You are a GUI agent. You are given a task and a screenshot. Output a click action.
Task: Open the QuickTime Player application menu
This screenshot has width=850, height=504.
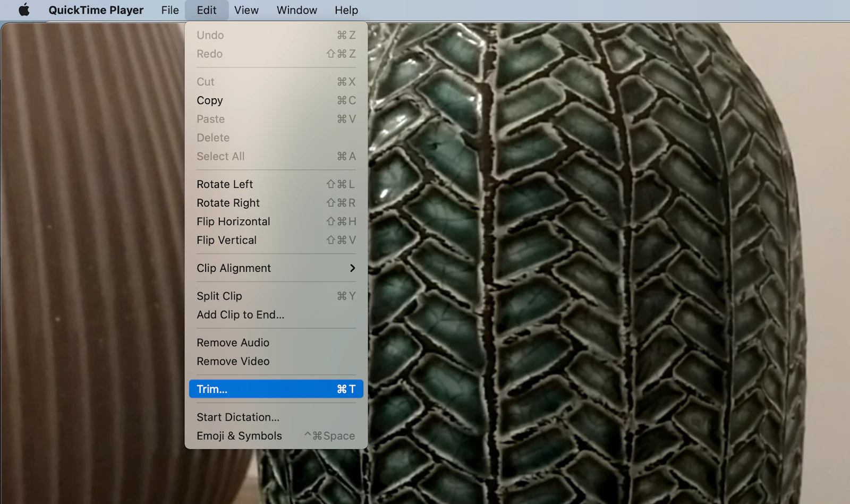pyautogui.click(x=96, y=10)
